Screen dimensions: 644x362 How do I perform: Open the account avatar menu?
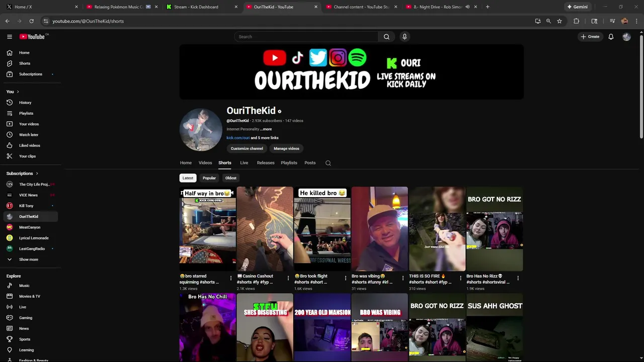click(626, 37)
